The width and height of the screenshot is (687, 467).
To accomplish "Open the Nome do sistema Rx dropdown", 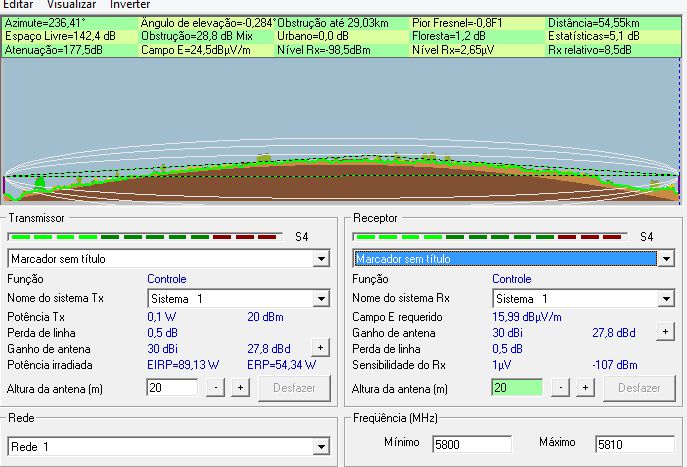I will click(666, 299).
